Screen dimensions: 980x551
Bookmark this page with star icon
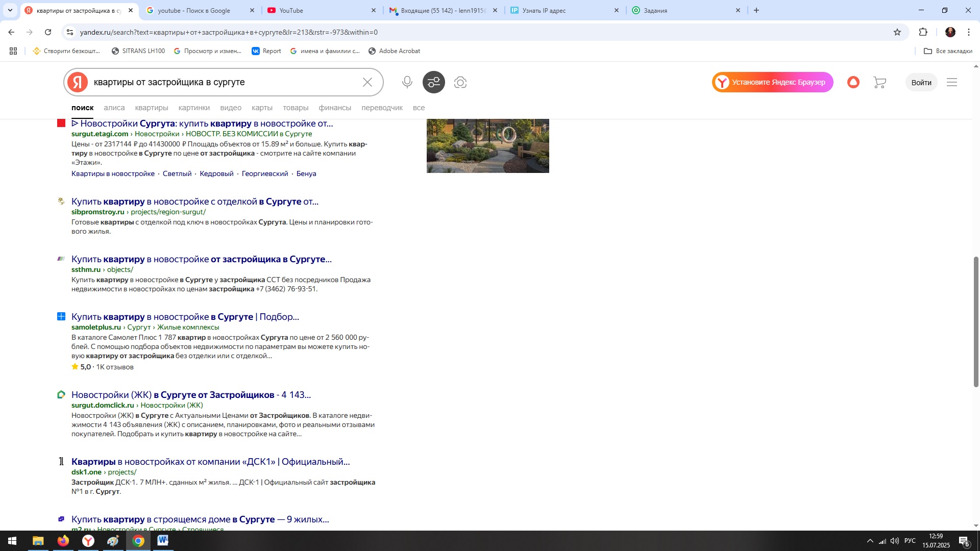(x=897, y=32)
